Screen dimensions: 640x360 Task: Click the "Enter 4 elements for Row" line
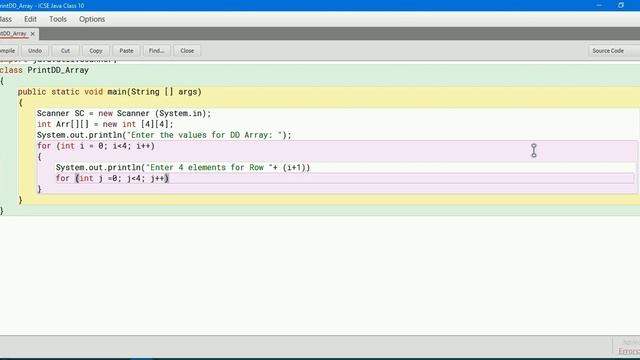click(183, 167)
